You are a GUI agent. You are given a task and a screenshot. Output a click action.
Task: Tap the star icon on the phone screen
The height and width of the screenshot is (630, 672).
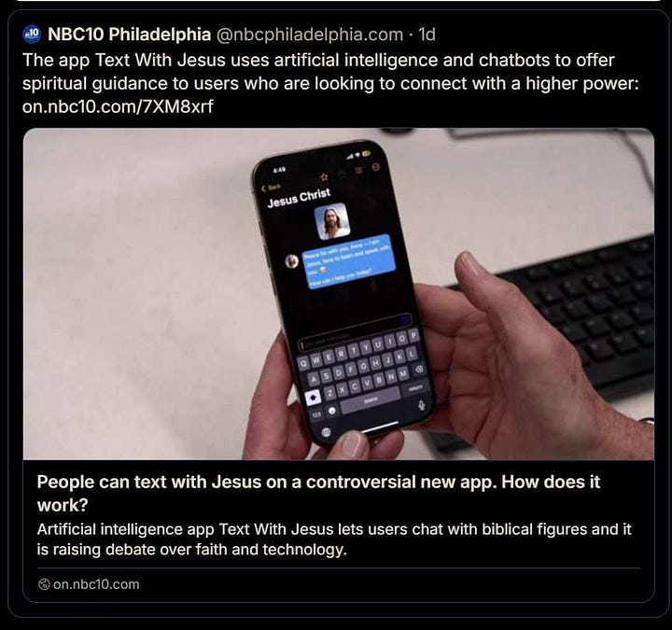(324, 176)
